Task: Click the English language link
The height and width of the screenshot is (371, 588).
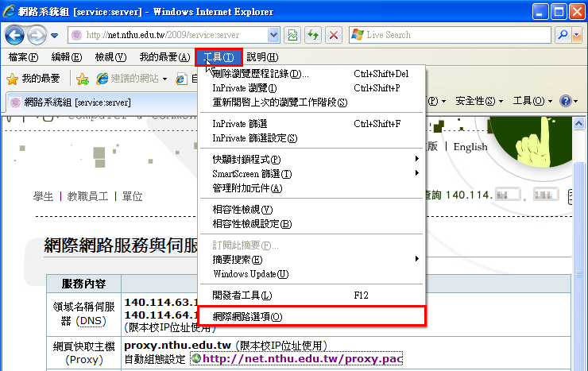Action: [470, 146]
